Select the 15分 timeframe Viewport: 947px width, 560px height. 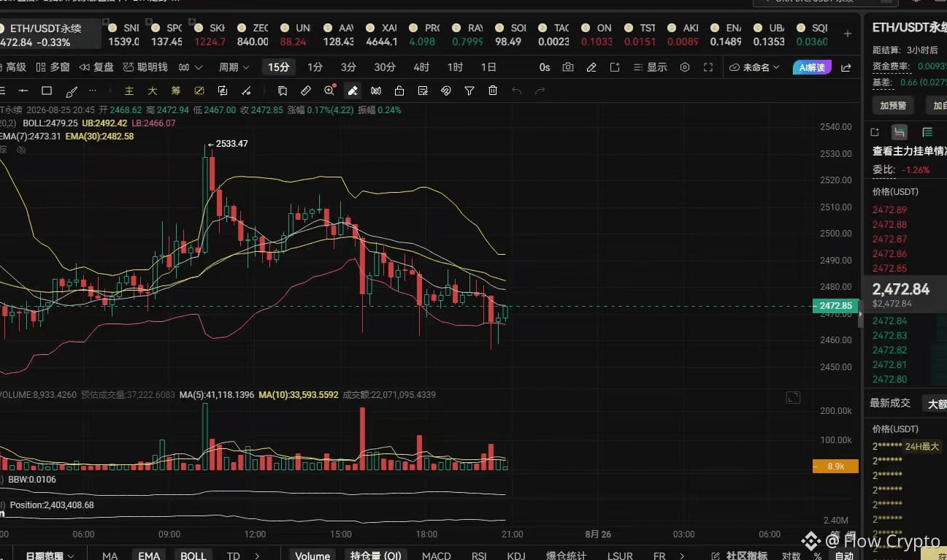pos(279,67)
